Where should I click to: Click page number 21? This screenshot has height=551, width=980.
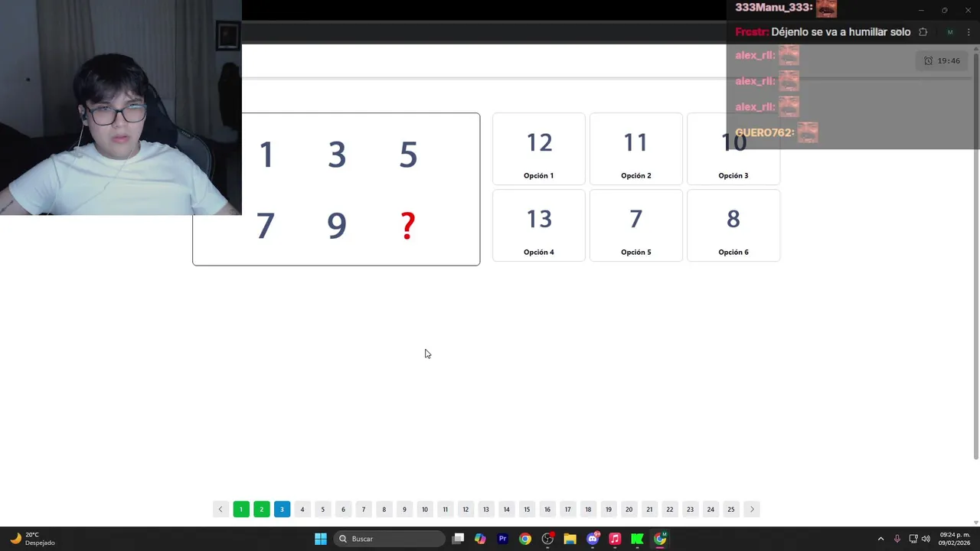click(x=649, y=509)
